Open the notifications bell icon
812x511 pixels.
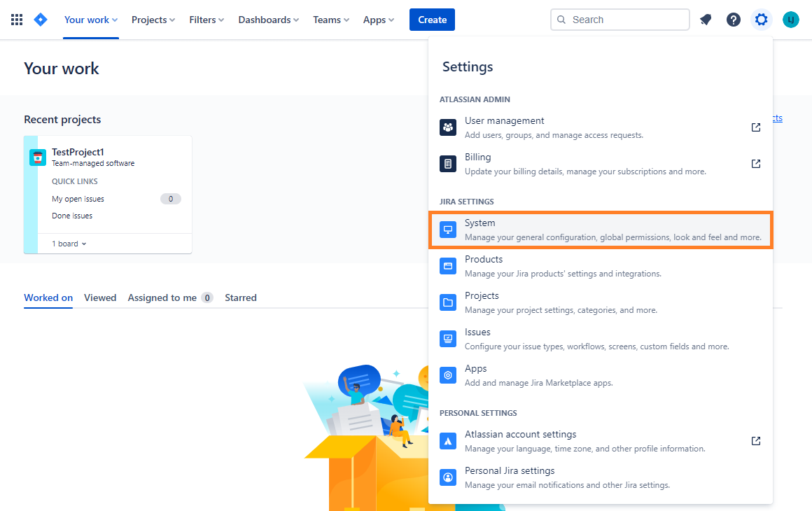point(706,20)
